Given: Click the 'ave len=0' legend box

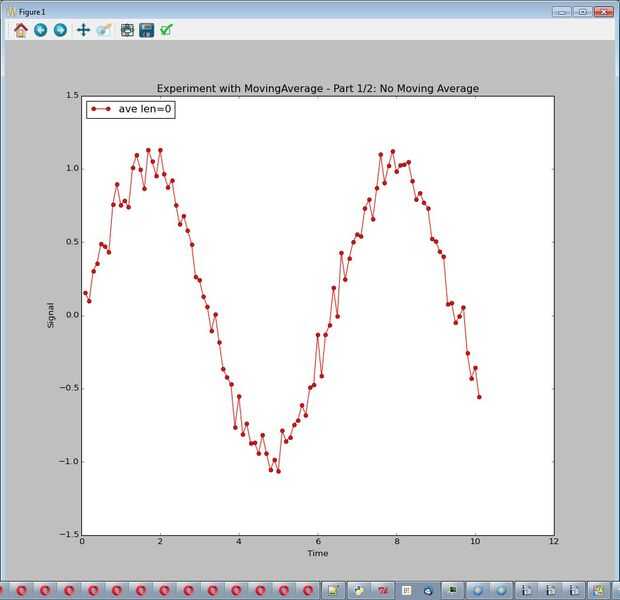Looking at the screenshot, I should [131, 109].
